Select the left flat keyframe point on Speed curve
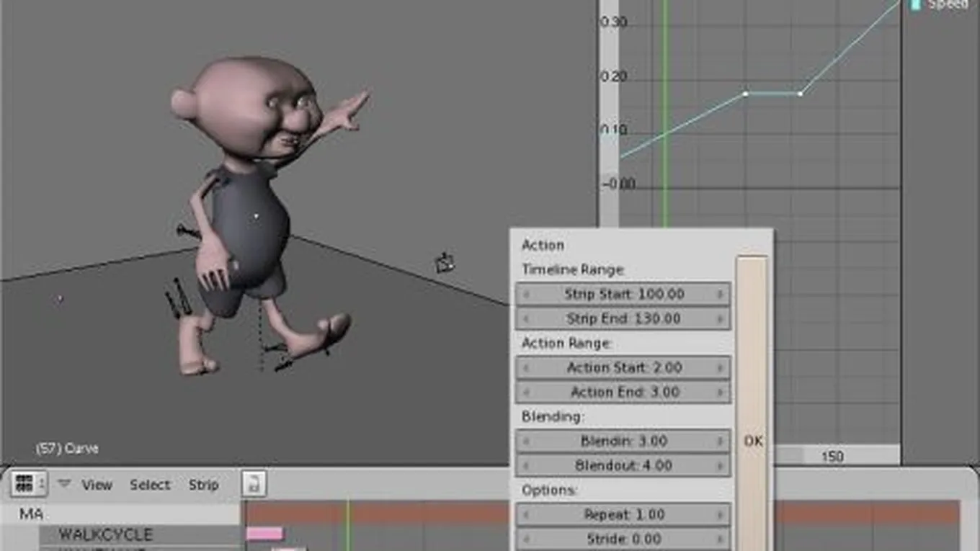The height and width of the screenshot is (551, 980). 745,94
